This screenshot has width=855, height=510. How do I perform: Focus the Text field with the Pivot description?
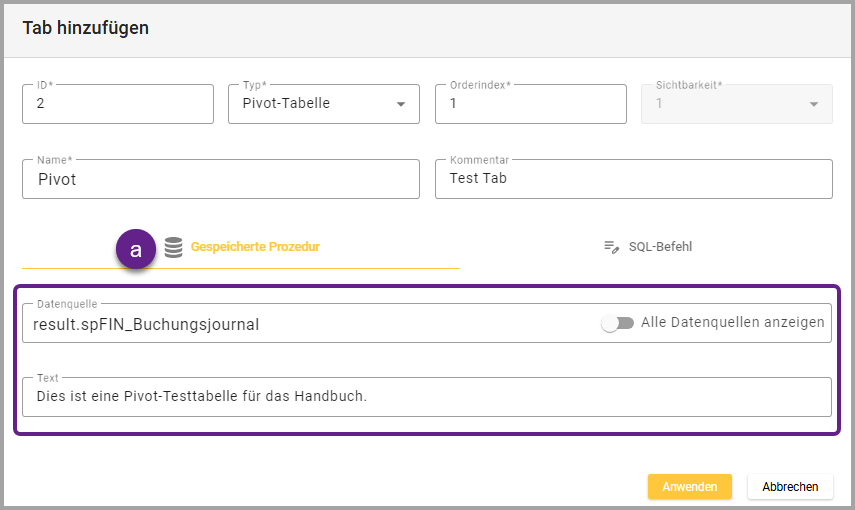coord(426,397)
